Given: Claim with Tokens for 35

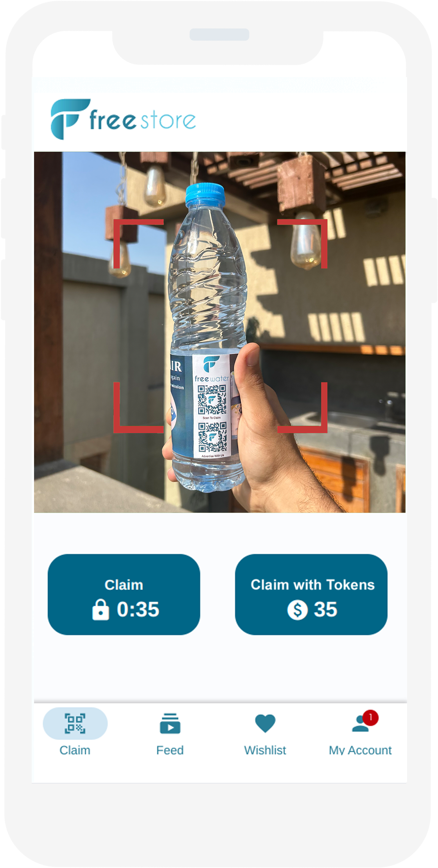Looking at the screenshot, I should pos(311,594).
